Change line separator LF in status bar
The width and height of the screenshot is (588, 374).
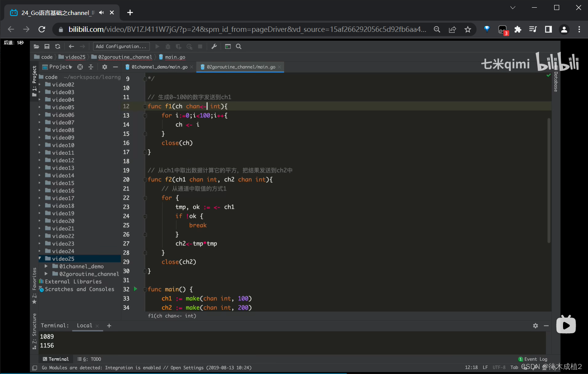click(x=485, y=367)
